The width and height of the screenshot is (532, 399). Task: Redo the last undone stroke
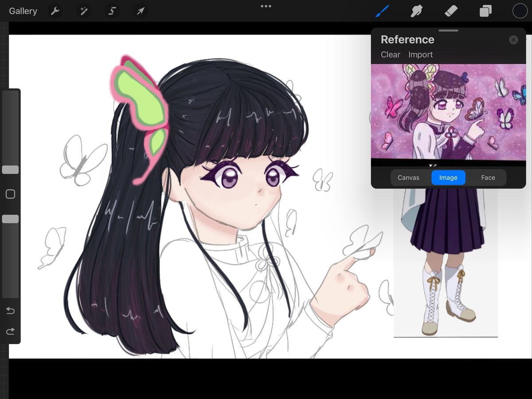pyautogui.click(x=10, y=331)
